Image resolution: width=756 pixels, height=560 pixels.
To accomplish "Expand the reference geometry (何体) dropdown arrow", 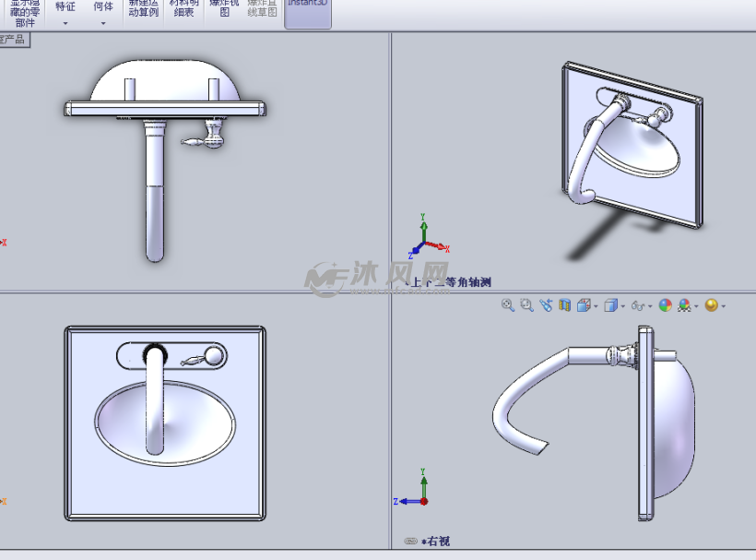I will click(x=103, y=23).
